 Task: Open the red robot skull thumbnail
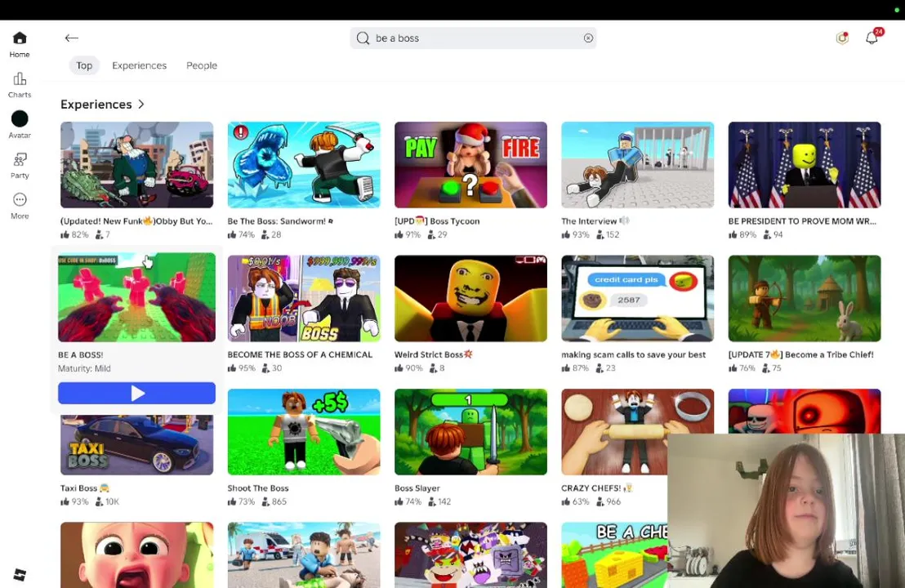click(805, 411)
